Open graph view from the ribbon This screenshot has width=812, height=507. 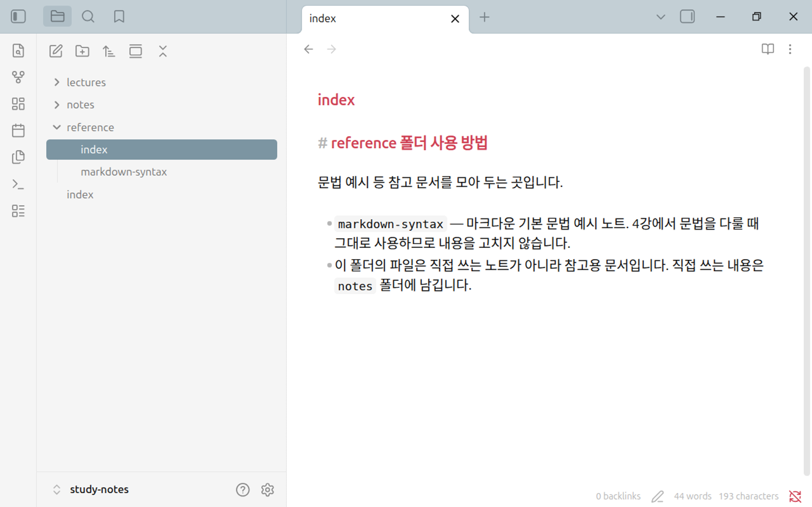18,77
